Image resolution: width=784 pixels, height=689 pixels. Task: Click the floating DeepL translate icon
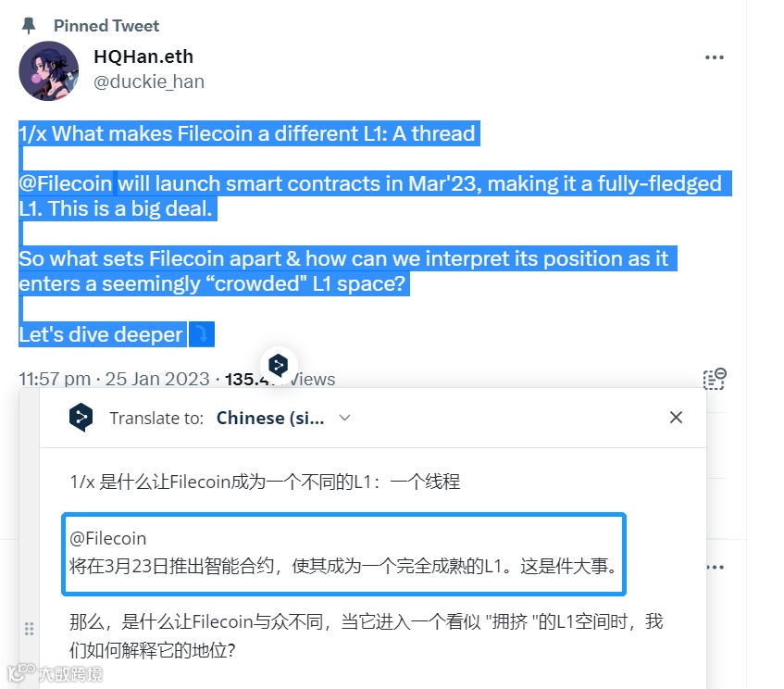click(279, 365)
